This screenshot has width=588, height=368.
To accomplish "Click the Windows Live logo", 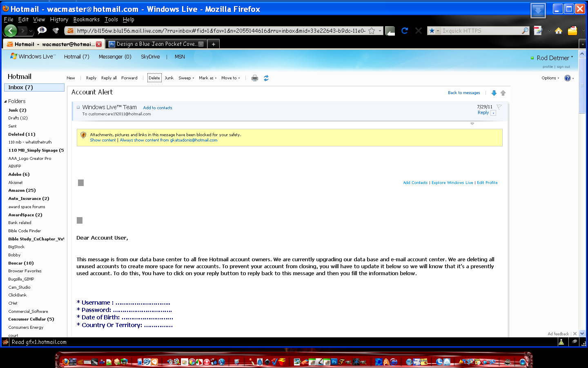I will click(x=33, y=56).
